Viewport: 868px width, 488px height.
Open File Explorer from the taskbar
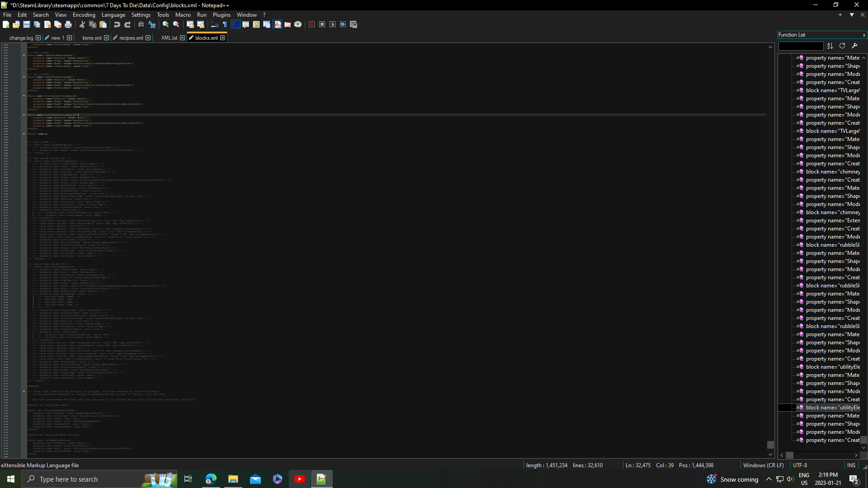233,479
